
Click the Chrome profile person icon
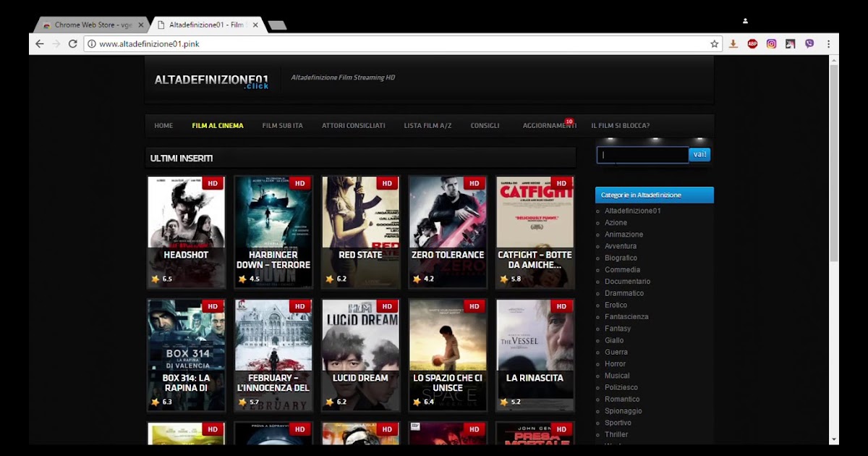(x=745, y=21)
